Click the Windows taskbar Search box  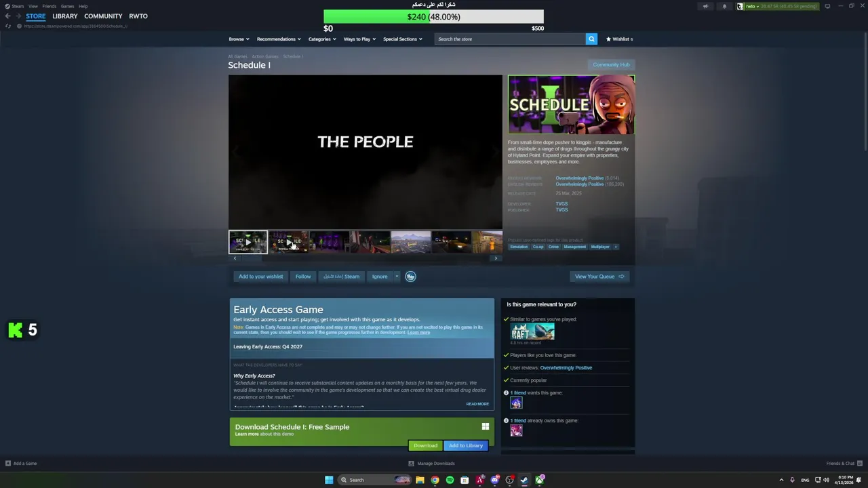click(x=375, y=480)
